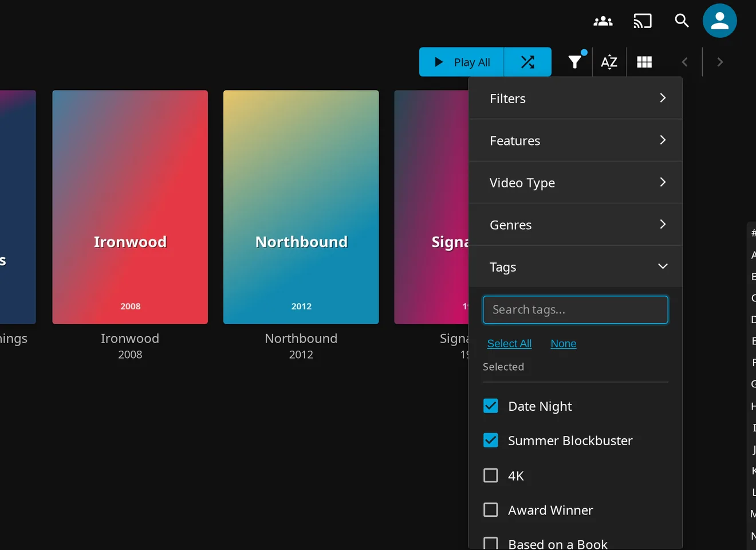Click the None link to clear tags
The height and width of the screenshot is (550, 756).
coord(564,344)
